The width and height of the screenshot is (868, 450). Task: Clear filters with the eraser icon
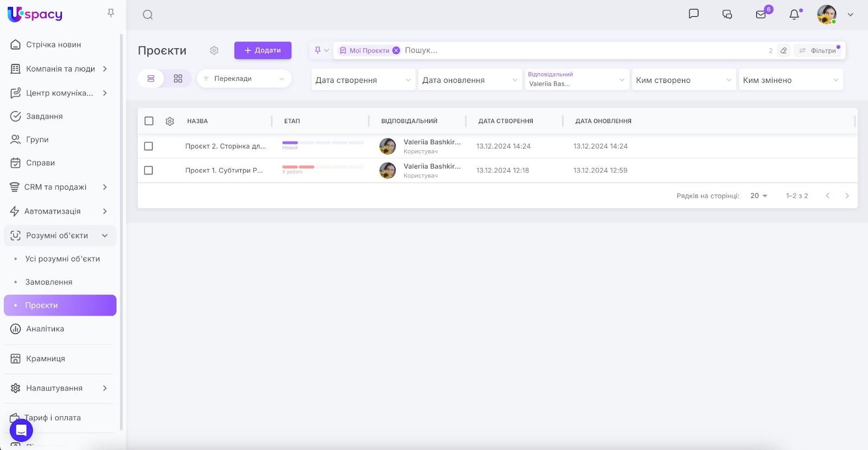click(x=783, y=50)
